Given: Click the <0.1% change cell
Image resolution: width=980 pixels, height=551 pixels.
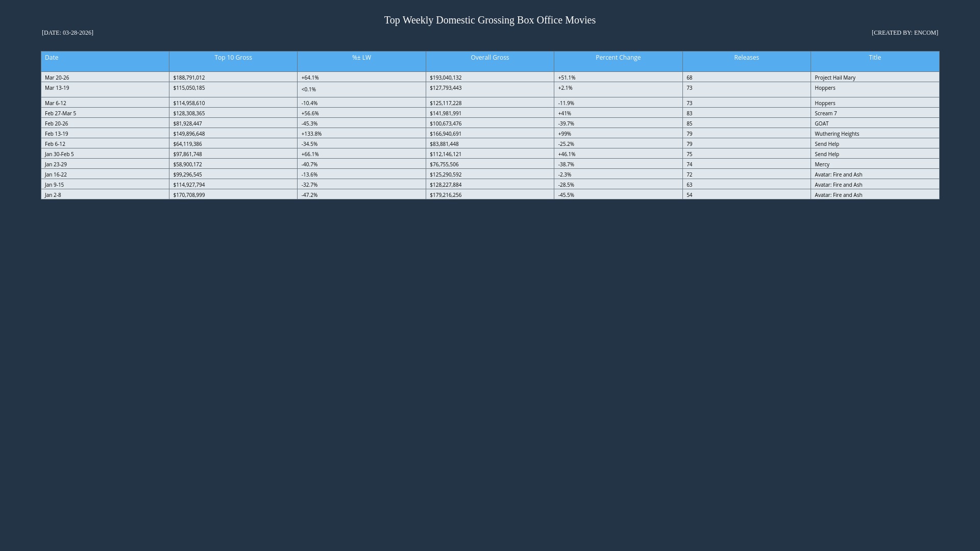Looking at the screenshot, I should point(308,89).
